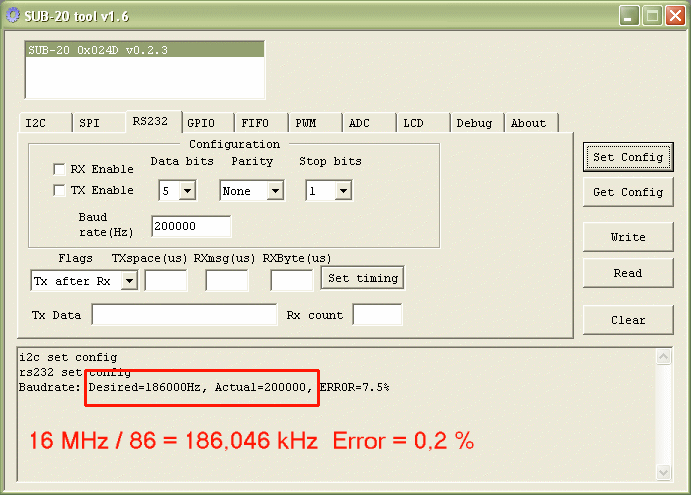Click the Set Config button

pos(628,157)
